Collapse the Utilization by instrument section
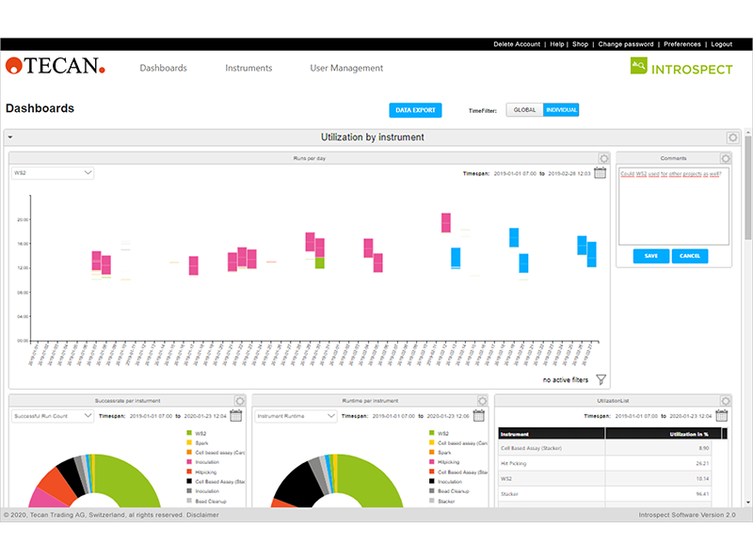Image resolution: width=753 pixels, height=560 pixels. (10, 137)
